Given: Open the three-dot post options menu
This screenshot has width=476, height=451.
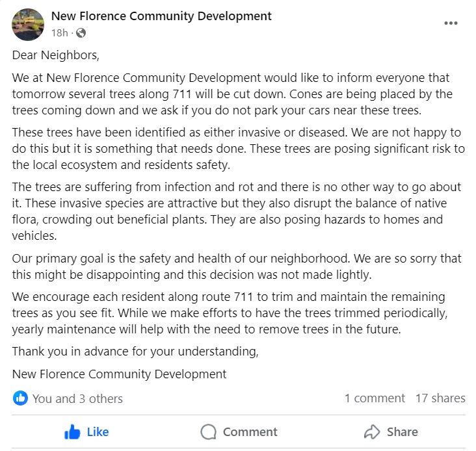Looking at the screenshot, I should click(x=451, y=23).
